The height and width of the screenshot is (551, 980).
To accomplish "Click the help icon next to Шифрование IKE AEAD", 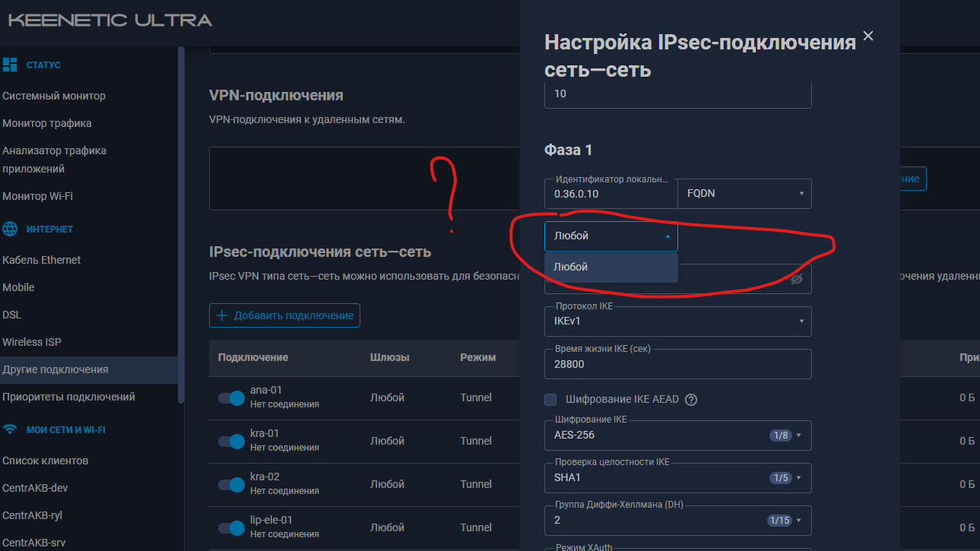I will click(x=691, y=400).
